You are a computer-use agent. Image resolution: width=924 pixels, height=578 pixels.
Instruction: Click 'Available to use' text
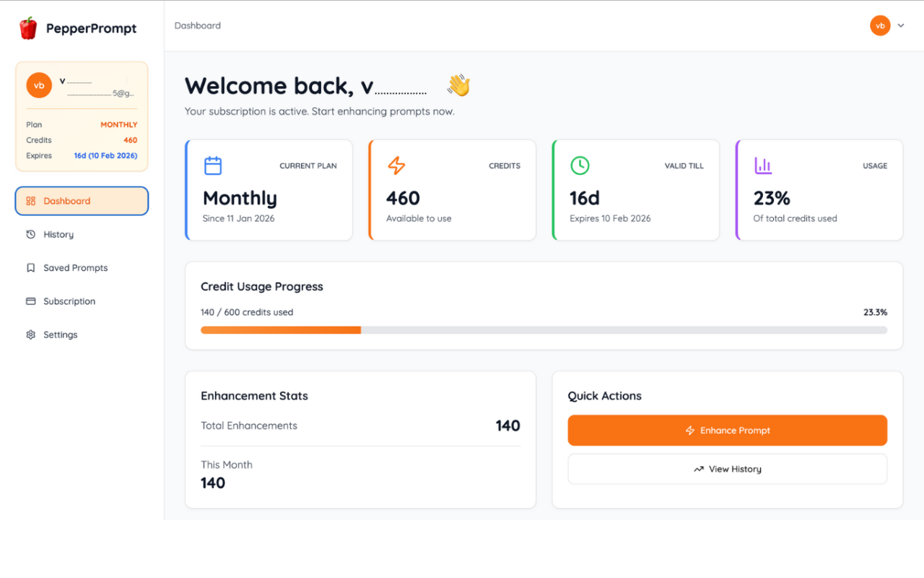click(x=419, y=218)
